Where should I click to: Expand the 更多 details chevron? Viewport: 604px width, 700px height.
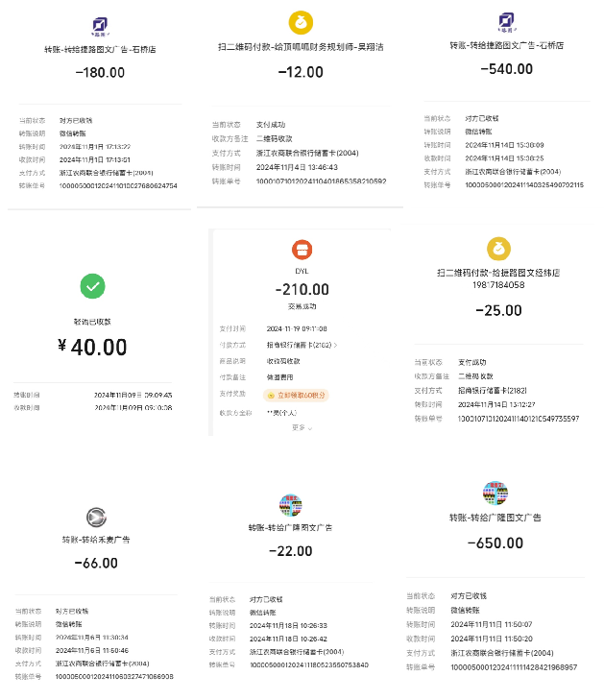pyautogui.click(x=302, y=427)
